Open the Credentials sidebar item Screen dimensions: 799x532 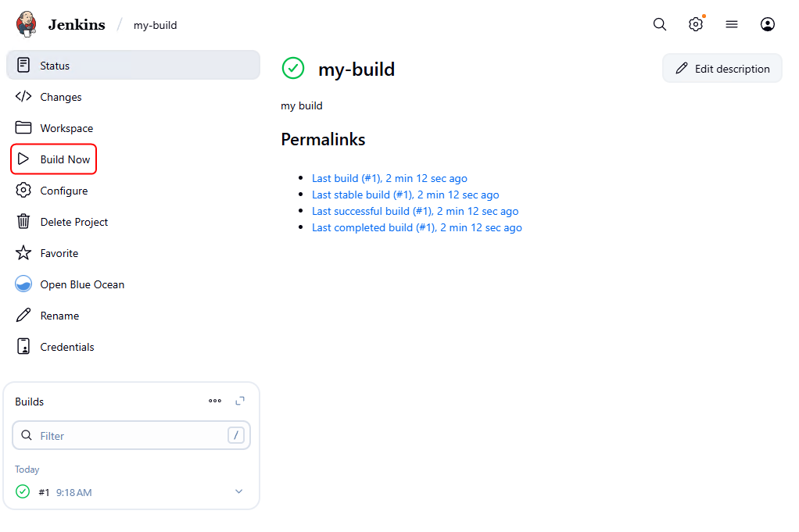(x=67, y=347)
